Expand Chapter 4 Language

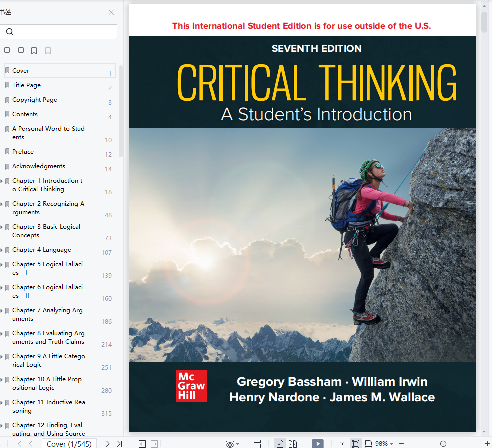2,250
